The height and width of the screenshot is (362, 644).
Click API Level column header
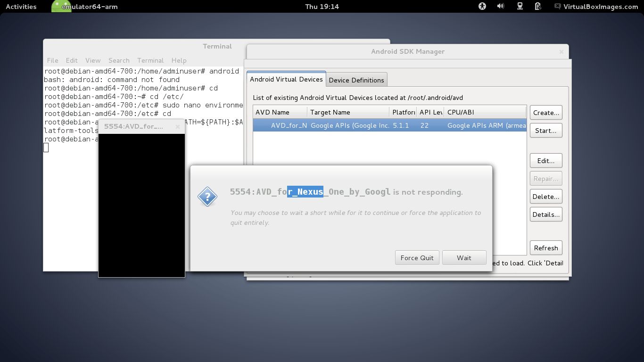[x=430, y=112]
